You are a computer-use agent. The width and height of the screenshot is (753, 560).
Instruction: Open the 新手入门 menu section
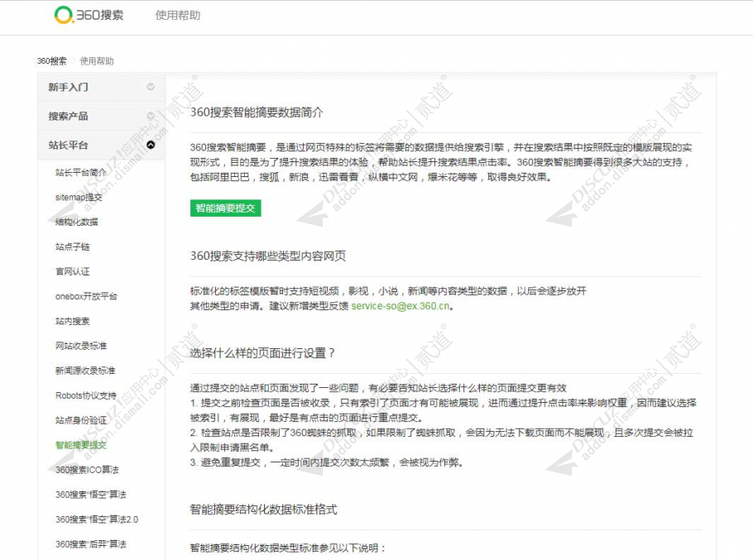pos(101,87)
